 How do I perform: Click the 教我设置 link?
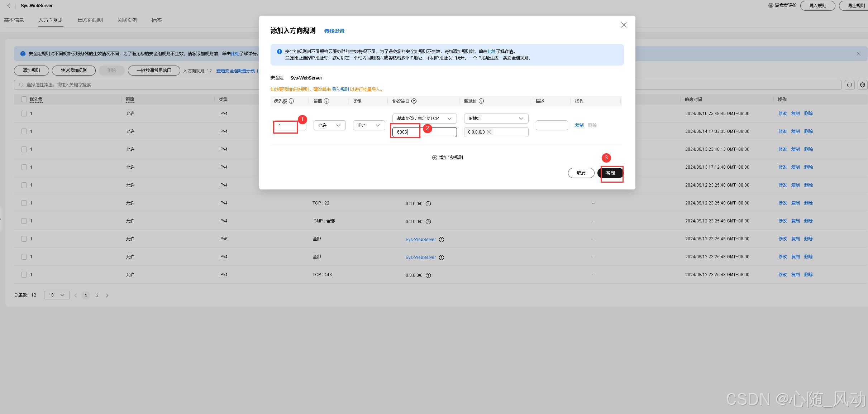pyautogui.click(x=334, y=31)
